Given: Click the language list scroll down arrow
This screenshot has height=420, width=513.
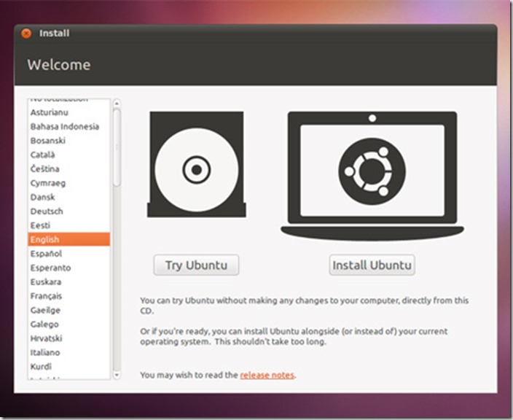Looking at the screenshot, I should (x=117, y=375).
